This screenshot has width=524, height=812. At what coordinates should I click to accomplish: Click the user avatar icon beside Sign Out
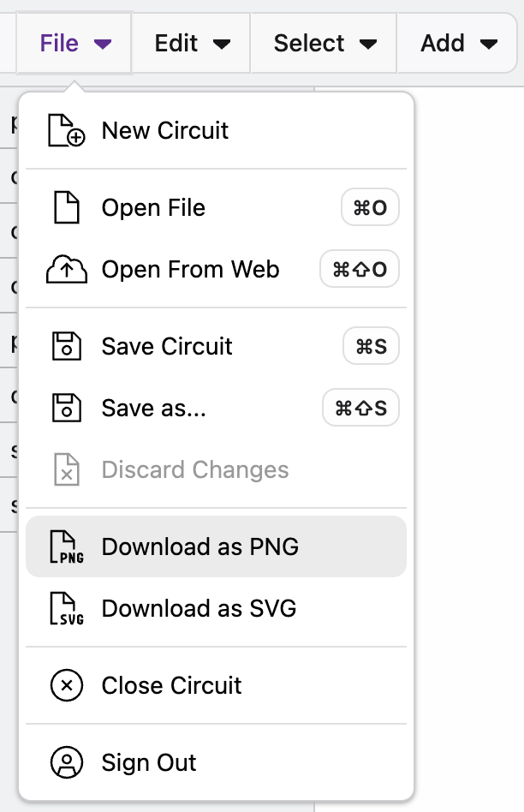[x=66, y=762]
